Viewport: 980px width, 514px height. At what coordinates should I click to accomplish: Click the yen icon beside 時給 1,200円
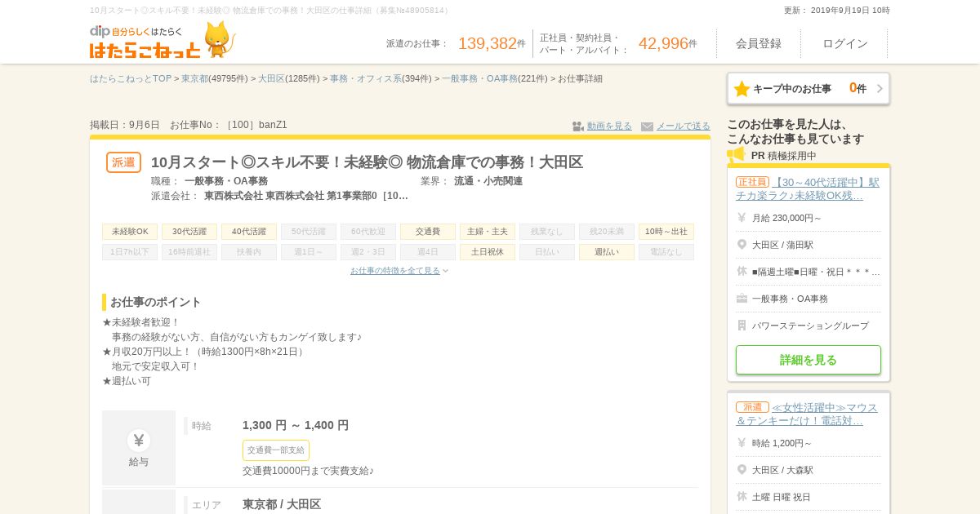[x=742, y=443]
